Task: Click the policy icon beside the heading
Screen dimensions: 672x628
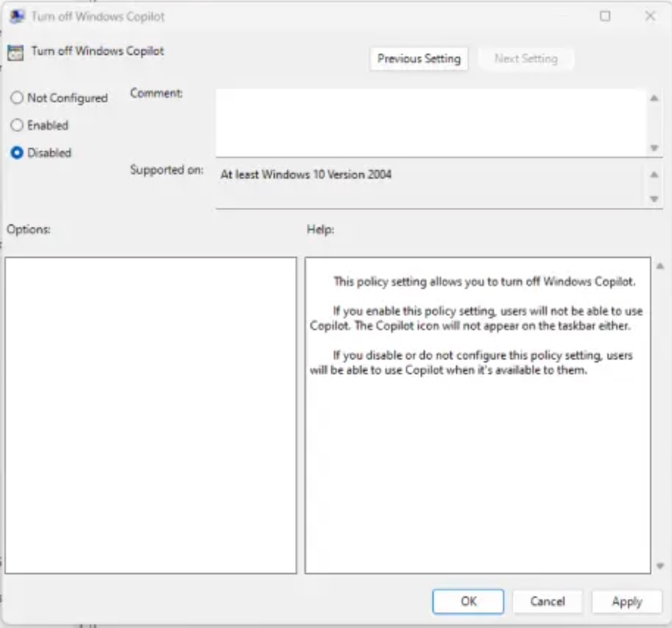Action: (15, 53)
